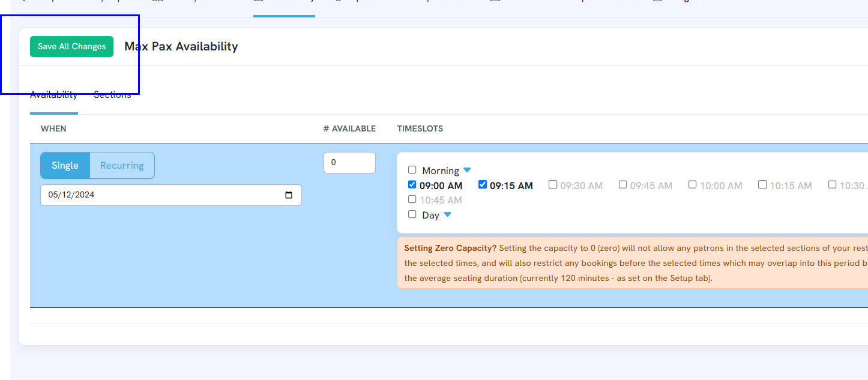The width and height of the screenshot is (868, 380).
Task: Check the Day group checkbox
Action: click(412, 214)
